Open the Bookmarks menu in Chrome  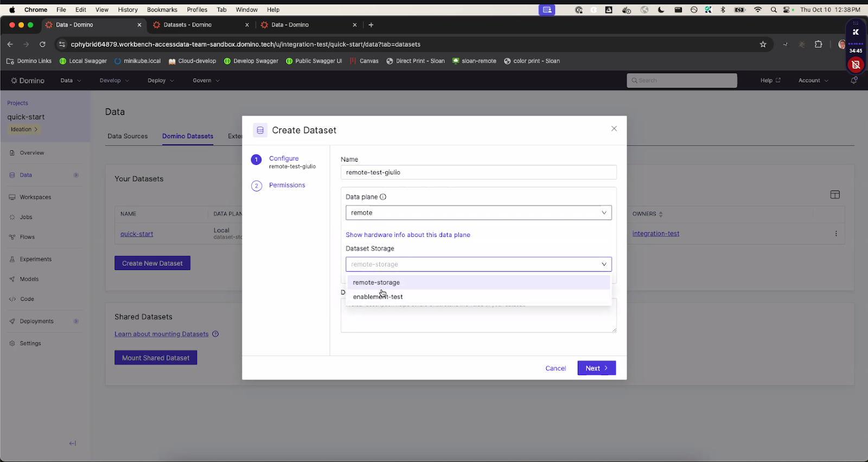coord(162,10)
